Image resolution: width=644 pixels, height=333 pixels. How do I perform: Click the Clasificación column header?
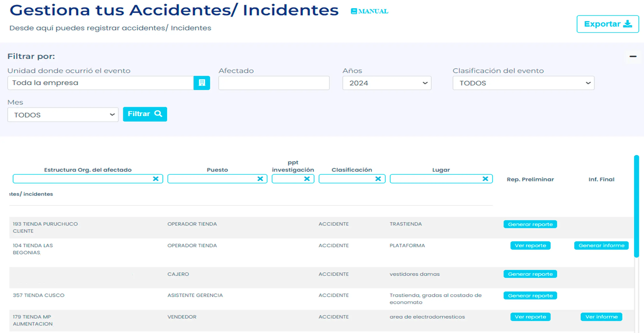[352, 170]
